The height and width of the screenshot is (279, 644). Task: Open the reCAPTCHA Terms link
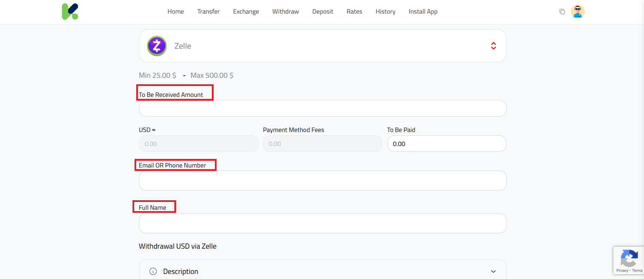[637, 270]
